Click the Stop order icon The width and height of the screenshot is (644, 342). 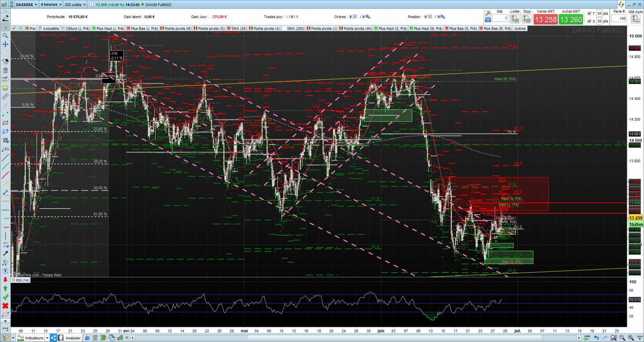click(527, 19)
